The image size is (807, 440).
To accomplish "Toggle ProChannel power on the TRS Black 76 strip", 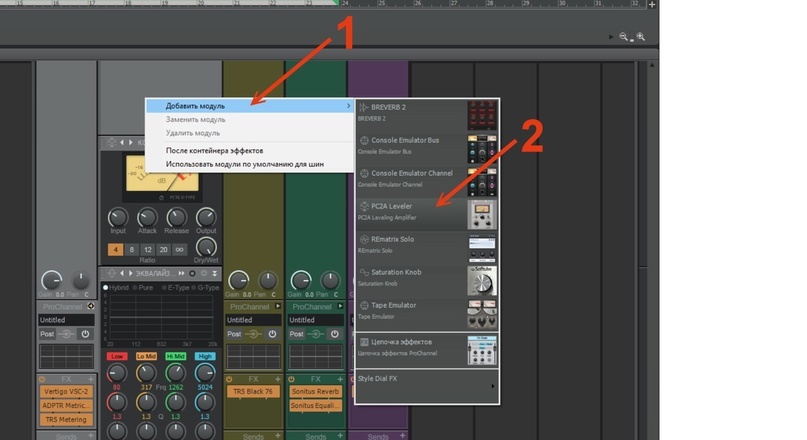I will 272,334.
